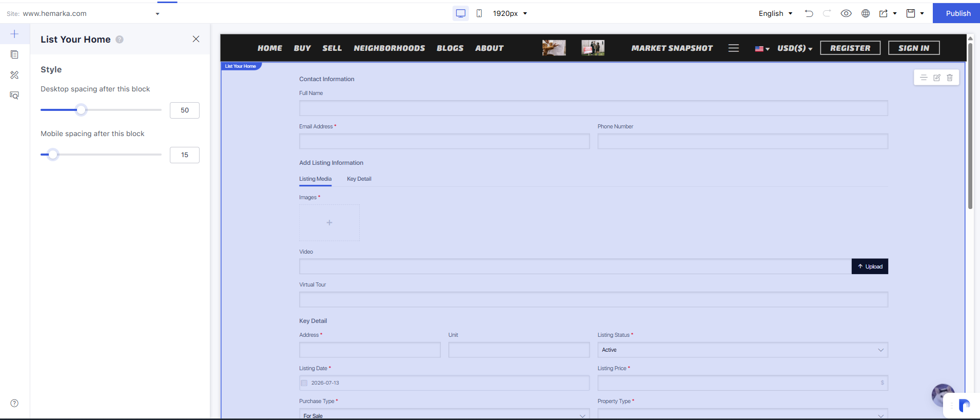
Task: Expand the export options arrow
Action: pyautogui.click(x=895, y=13)
